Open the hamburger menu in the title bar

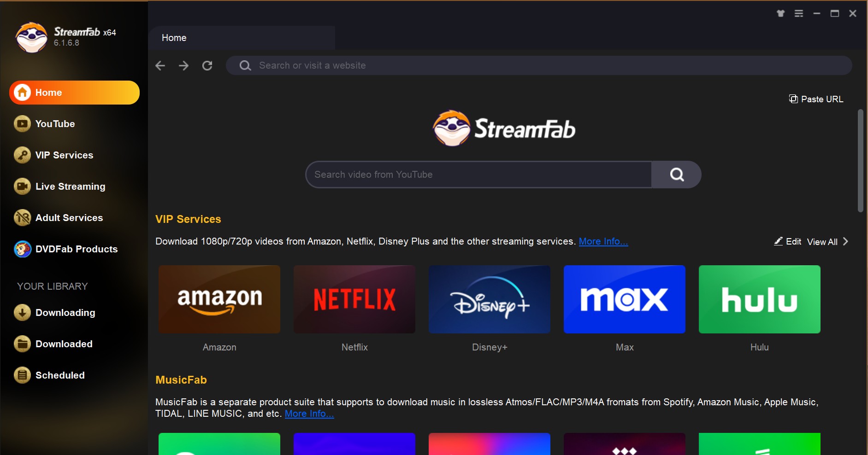[799, 13]
